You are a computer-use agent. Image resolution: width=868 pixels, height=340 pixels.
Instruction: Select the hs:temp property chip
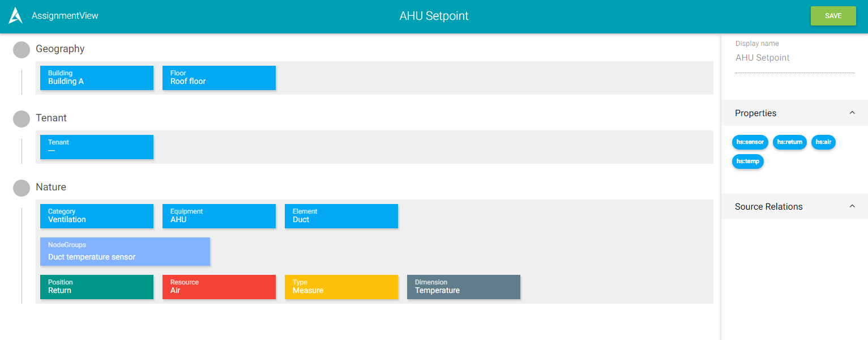pos(747,161)
